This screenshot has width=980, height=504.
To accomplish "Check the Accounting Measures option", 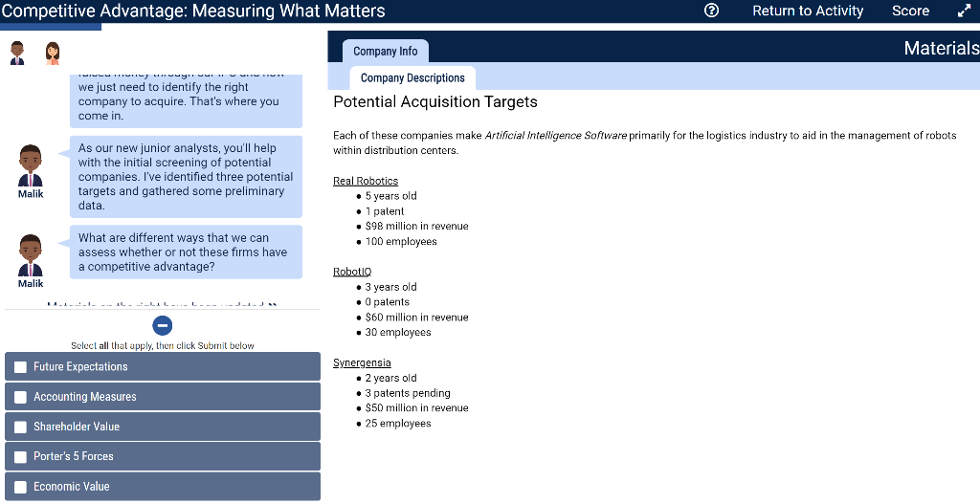I will pos(163,397).
